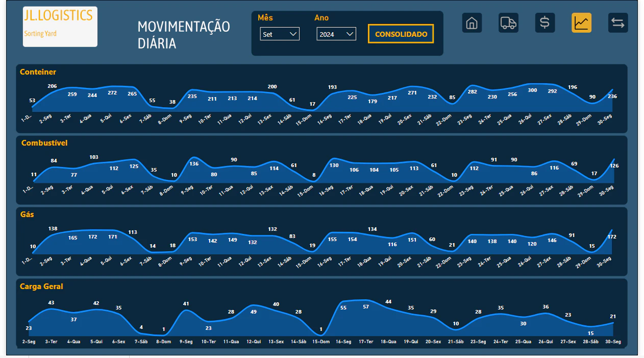
Task: Select the 83 data label in Gás chart
Action: click(x=292, y=236)
